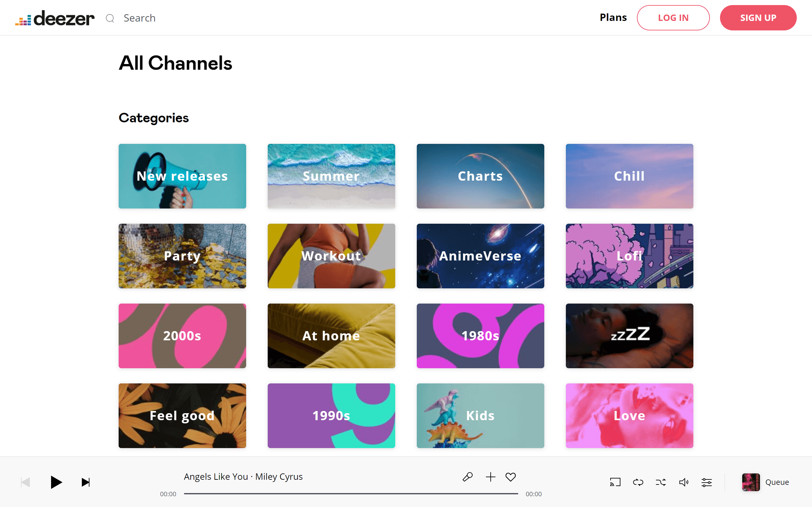This screenshot has height=507, width=812.
Task: Enable shuffle playback
Action: (x=661, y=482)
